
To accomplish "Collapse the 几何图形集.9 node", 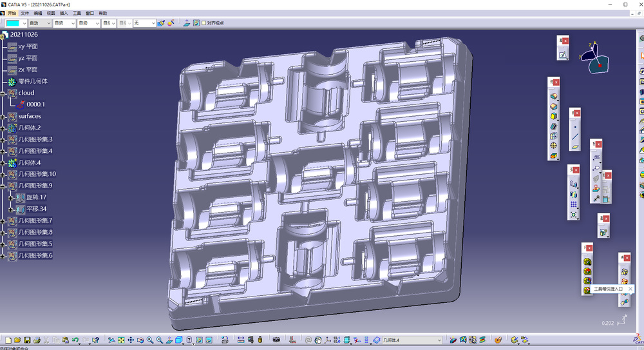I will click(x=3, y=186).
